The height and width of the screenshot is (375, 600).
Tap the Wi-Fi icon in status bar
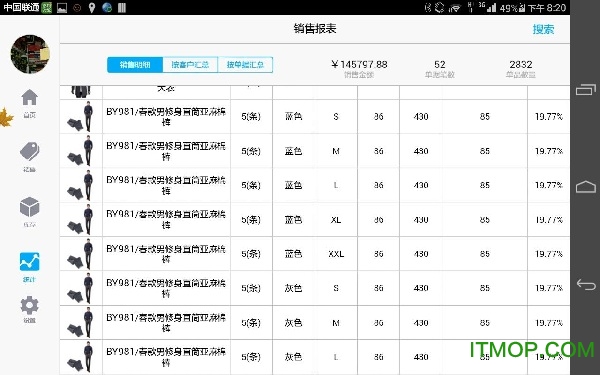[455, 8]
